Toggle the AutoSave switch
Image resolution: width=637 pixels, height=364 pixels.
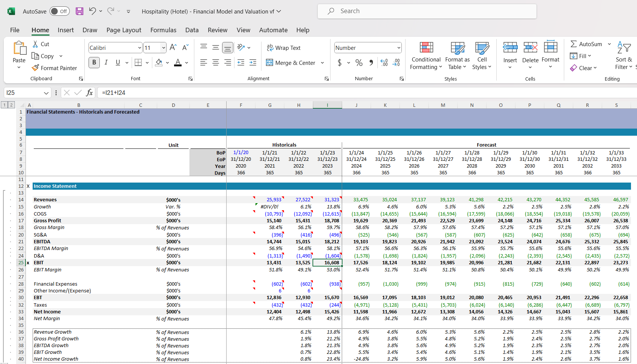tap(59, 11)
